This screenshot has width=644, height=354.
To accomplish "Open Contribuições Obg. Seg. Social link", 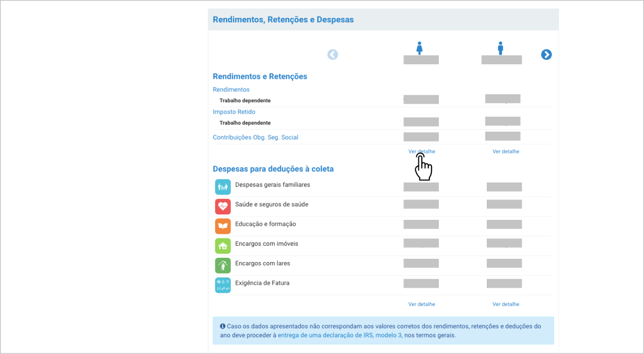I will click(256, 138).
